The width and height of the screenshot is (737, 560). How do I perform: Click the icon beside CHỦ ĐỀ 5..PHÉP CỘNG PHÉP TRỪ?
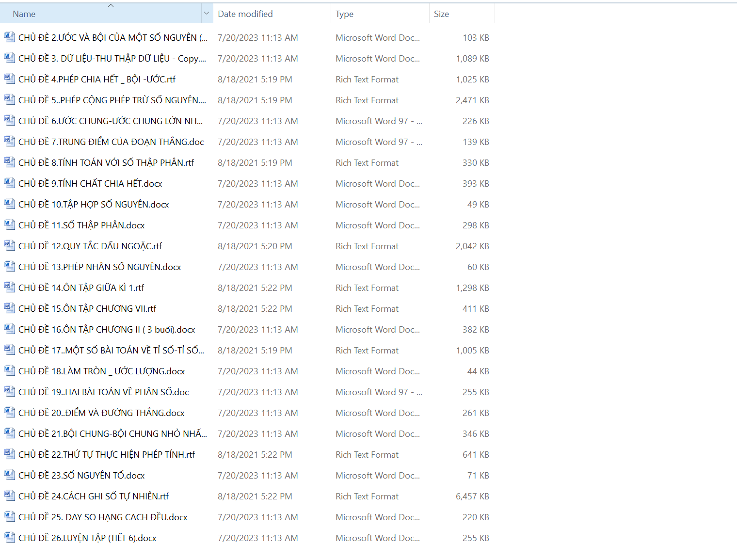[x=10, y=99]
